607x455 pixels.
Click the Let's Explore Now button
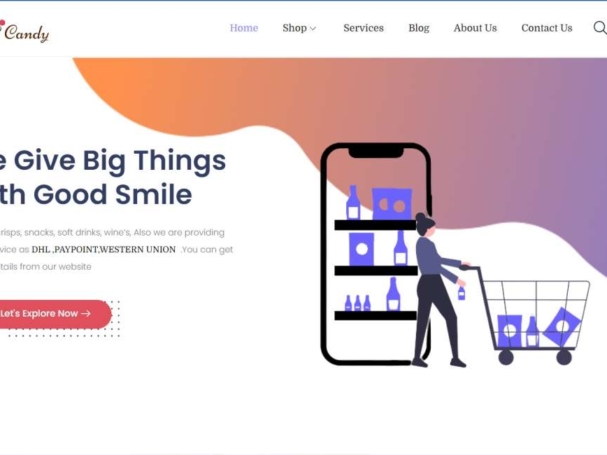click(54, 314)
